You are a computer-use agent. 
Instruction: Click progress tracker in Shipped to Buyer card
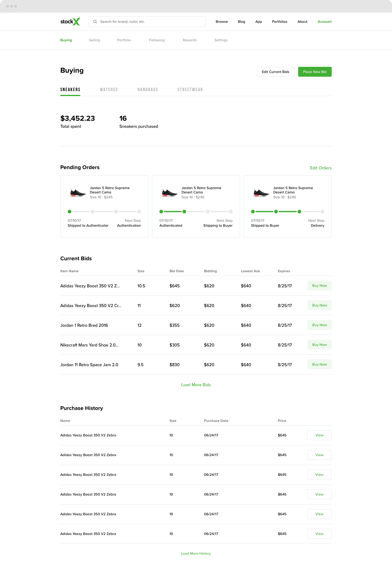(x=288, y=212)
